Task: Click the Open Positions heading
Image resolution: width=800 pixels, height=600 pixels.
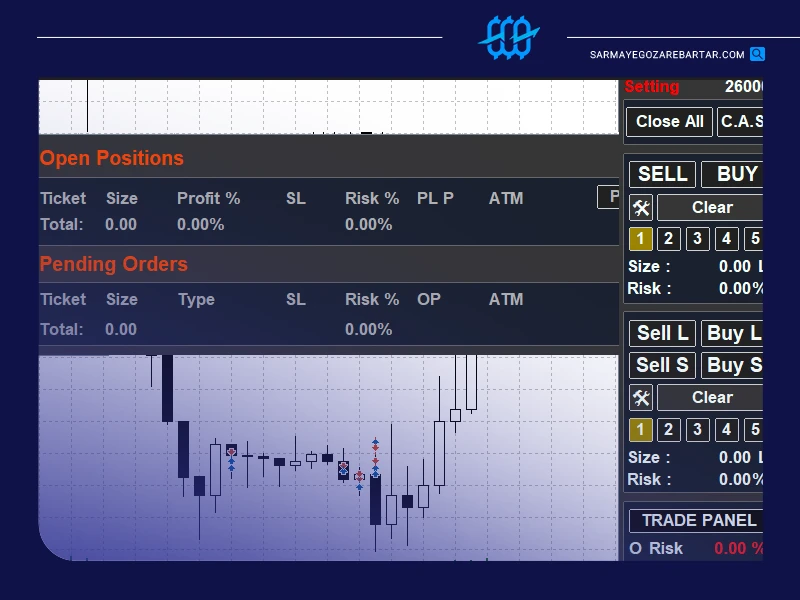Action: 112,158
